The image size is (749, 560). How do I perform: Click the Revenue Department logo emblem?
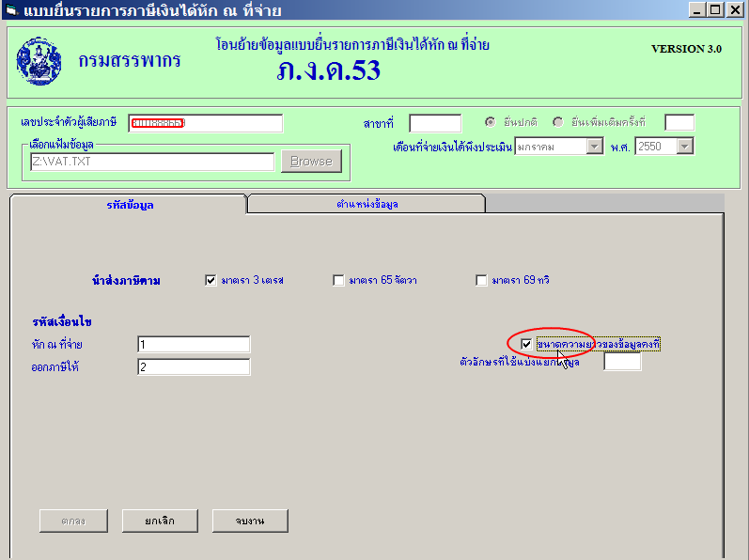(39, 60)
